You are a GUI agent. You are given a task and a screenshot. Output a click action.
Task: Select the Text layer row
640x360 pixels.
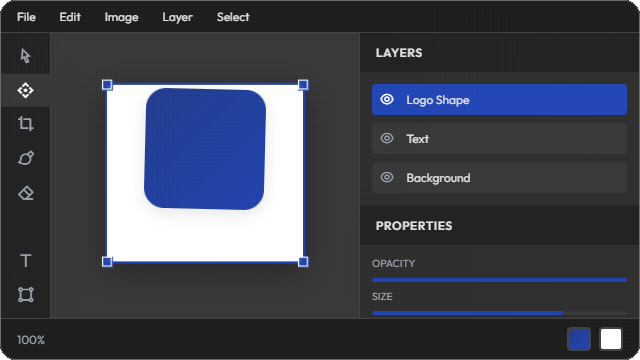499,139
